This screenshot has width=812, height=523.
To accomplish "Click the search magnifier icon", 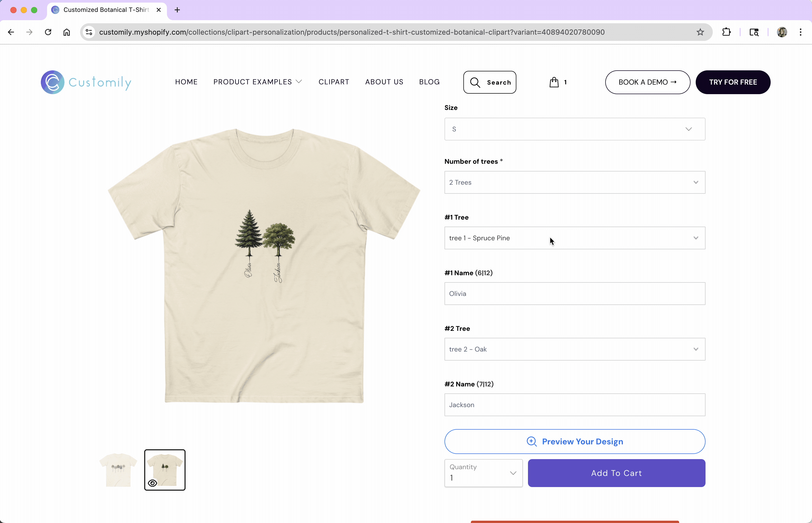I will [x=475, y=83].
